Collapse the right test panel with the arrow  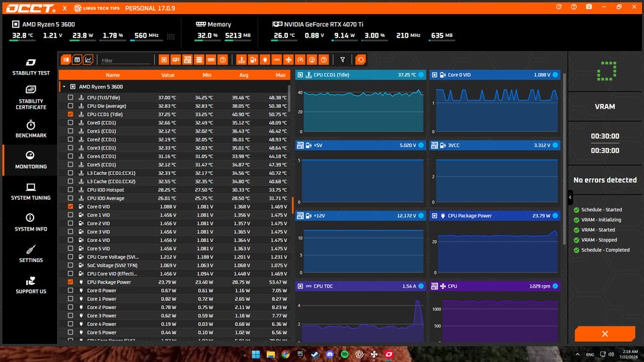[570, 197]
